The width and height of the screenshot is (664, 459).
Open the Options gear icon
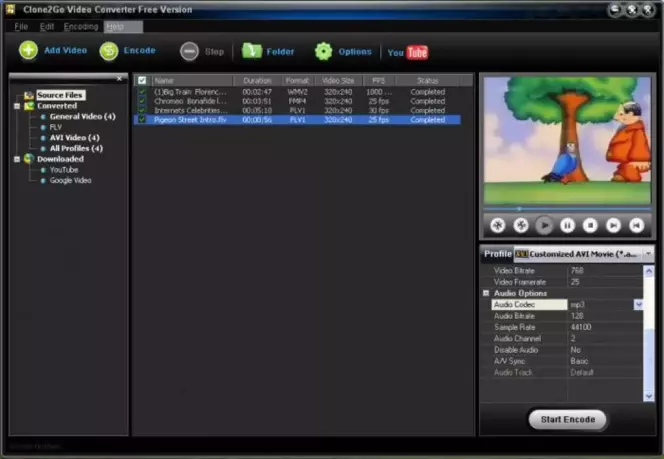324,51
